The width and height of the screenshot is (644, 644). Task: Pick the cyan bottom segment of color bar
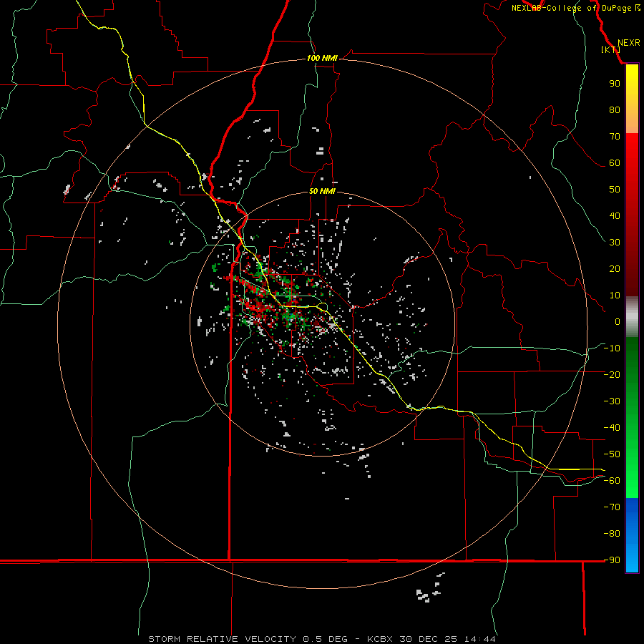pos(632,559)
